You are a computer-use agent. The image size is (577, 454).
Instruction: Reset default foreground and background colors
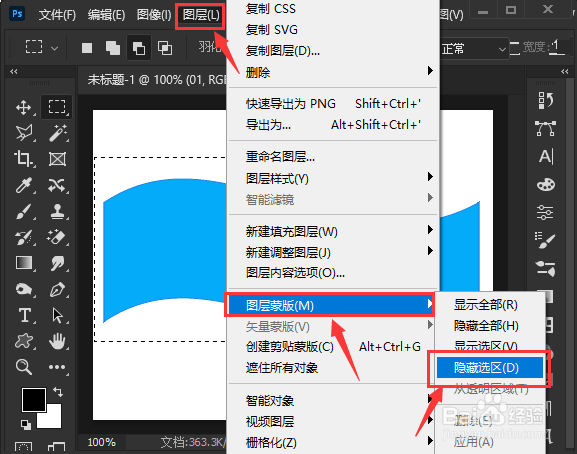(26, 425)
